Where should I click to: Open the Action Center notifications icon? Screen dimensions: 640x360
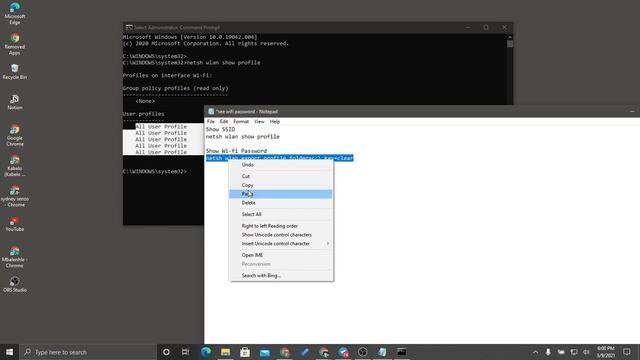tap(627, 352)
